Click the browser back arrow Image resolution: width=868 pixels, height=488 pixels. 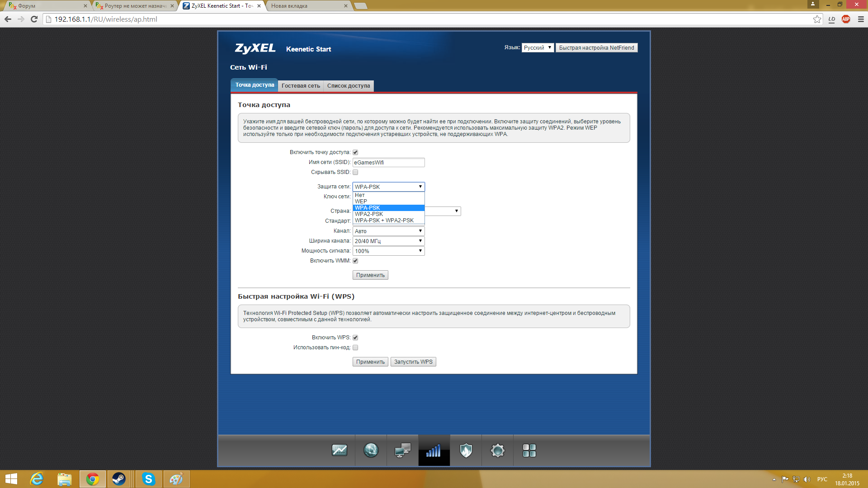[8, 19]
